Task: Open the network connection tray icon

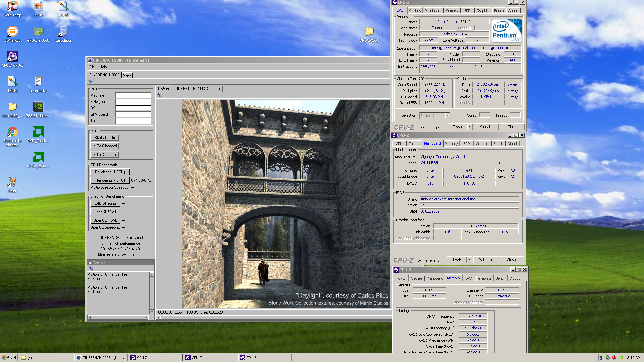Action: pos(601,358)
